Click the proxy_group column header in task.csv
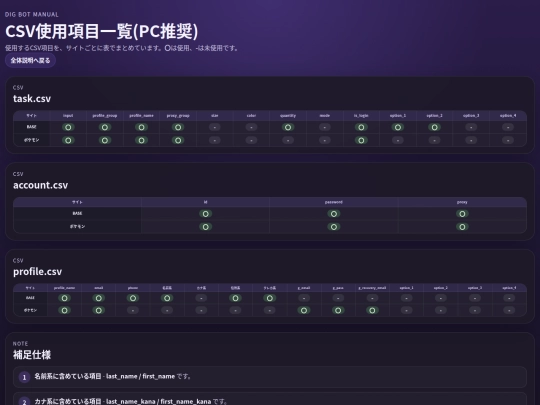 click(178, 116)
